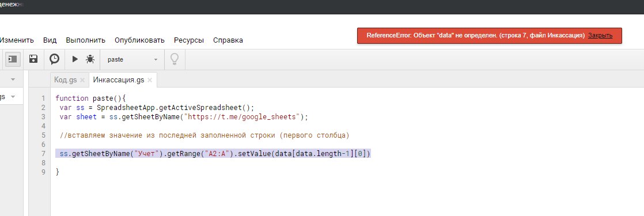Run the selected function play icon
Viewport: 644px width, 216px height.
click(x=75, y=59)
